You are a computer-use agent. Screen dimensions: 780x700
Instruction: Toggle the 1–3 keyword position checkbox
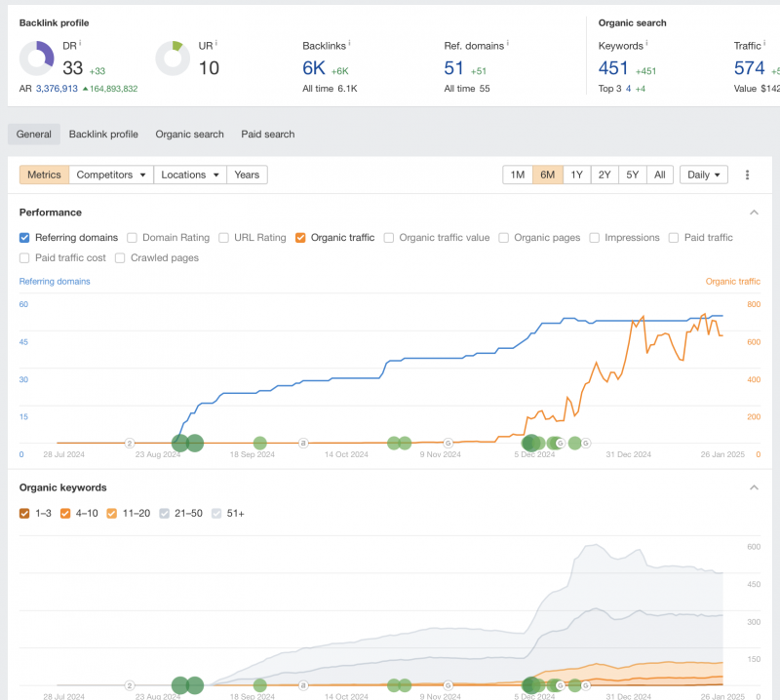click(24, 513)
